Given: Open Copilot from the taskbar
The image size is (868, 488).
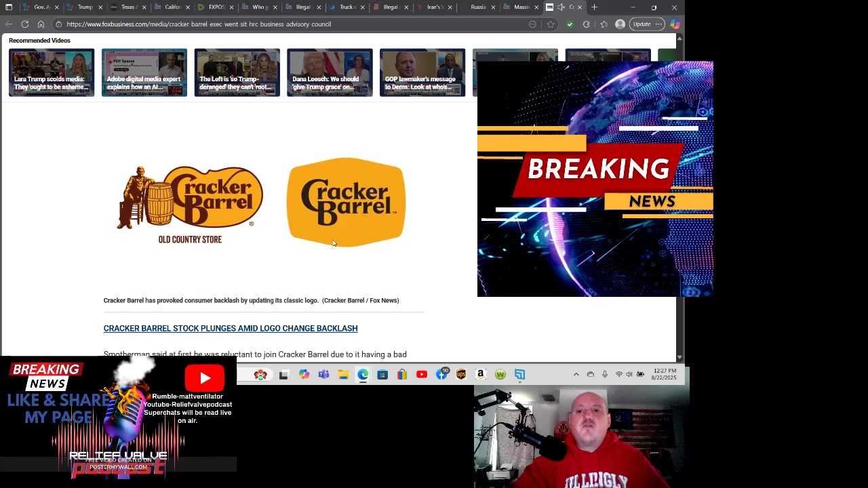Looking at the screenshot, I should 304,375.
